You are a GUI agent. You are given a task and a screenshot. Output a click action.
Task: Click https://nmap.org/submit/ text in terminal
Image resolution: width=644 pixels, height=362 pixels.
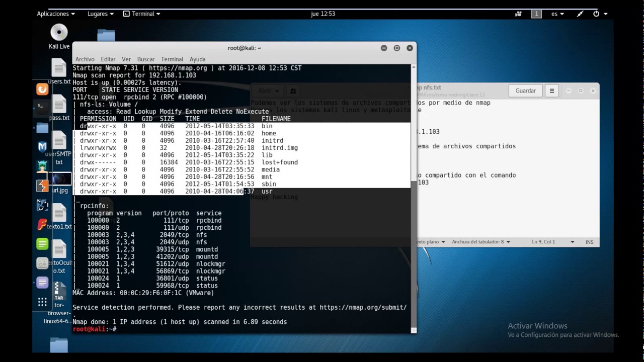coord(363,307)
